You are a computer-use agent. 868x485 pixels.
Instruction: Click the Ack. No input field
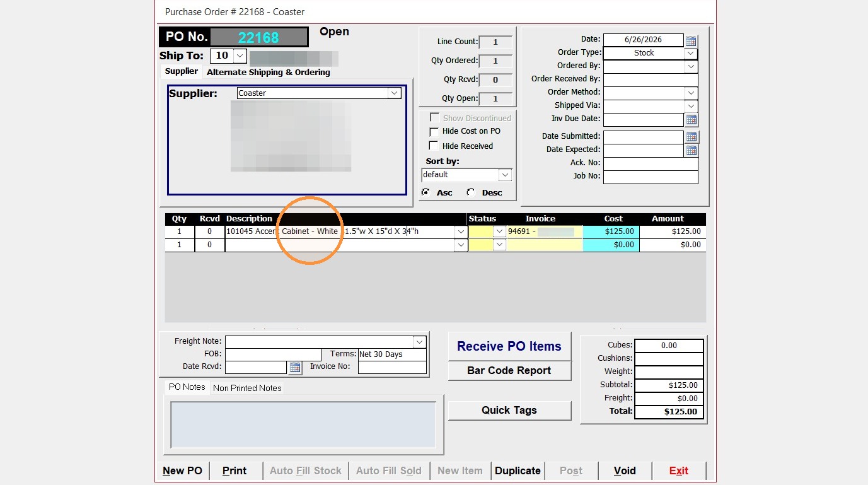click(651, 163)
